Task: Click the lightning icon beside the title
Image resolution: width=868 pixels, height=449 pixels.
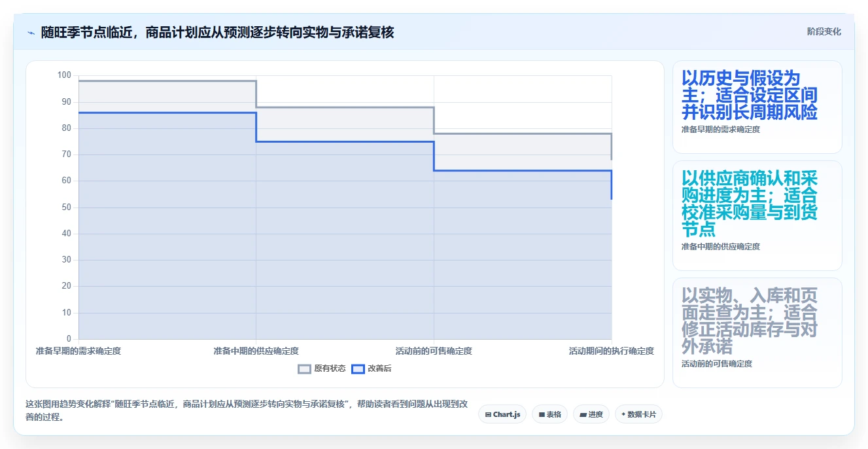Action: tap(31, 32)
